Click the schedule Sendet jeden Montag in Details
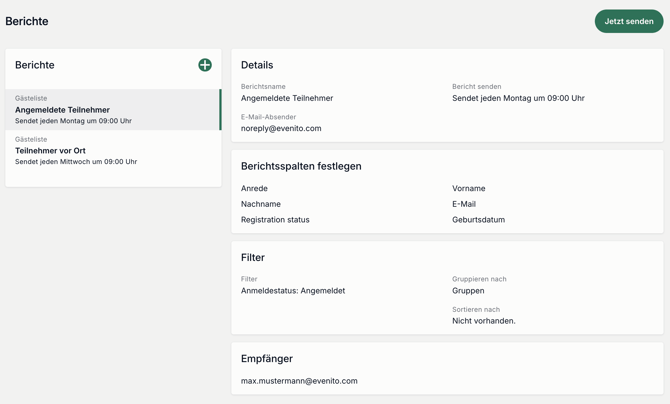Viewport: 670px width, 404px height. coord(518,98)
